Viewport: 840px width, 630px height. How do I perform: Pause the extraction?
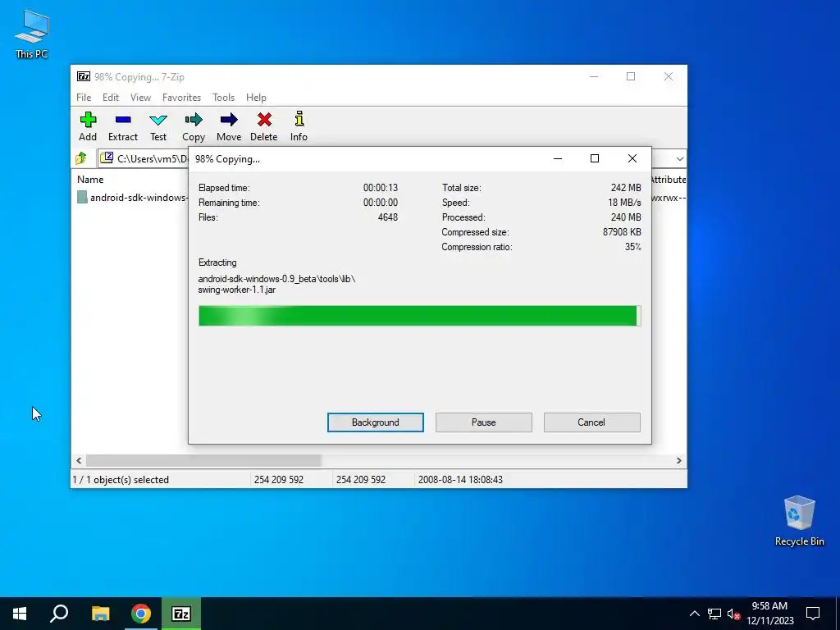click(484, 422)
